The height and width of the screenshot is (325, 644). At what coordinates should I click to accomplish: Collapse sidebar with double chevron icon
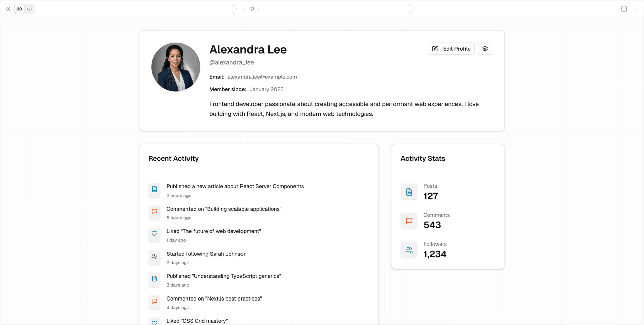(8, 9)
